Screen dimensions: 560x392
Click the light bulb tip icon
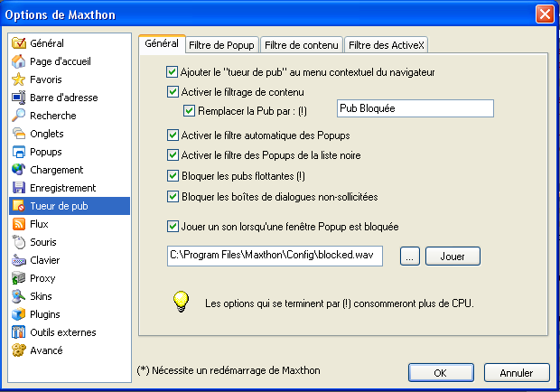(181, 302)
